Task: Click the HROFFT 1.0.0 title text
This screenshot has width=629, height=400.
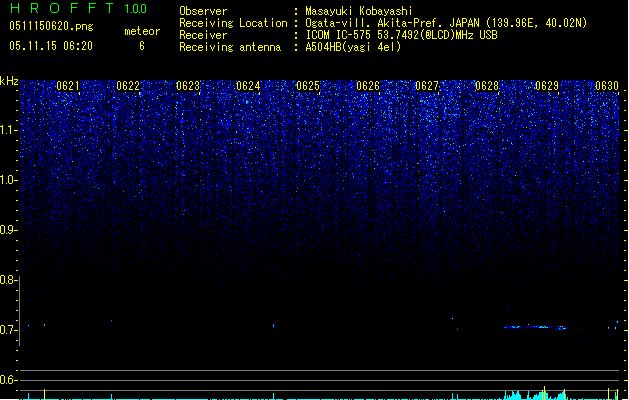Action: tap(79, 8)
